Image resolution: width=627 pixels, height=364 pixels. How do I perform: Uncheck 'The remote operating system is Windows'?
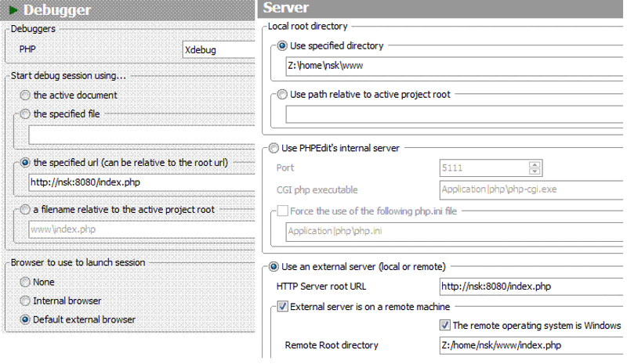point(445,326)
